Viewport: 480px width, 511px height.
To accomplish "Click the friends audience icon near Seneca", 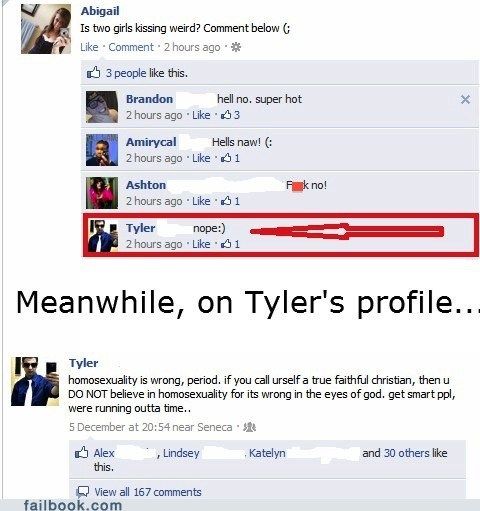I will [249, 427].
